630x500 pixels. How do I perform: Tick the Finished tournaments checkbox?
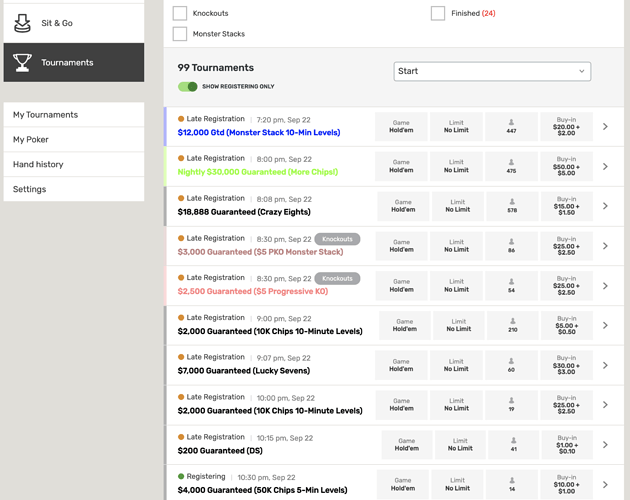point(438,13)
